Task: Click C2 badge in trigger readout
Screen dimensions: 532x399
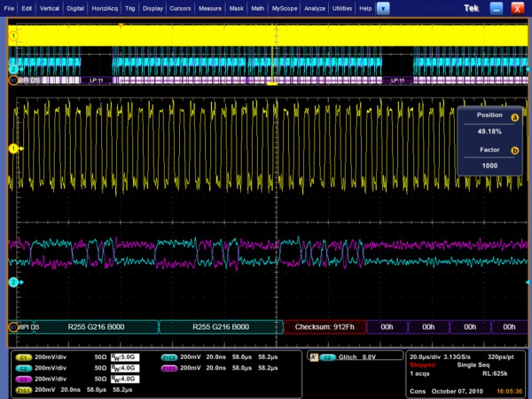Action: pos(327,357)
